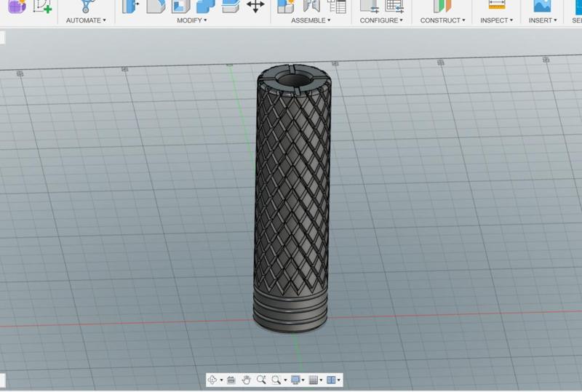
Task: Select the Shell tool in Modify
Action: pyautogui.click(x=180, y=6)
